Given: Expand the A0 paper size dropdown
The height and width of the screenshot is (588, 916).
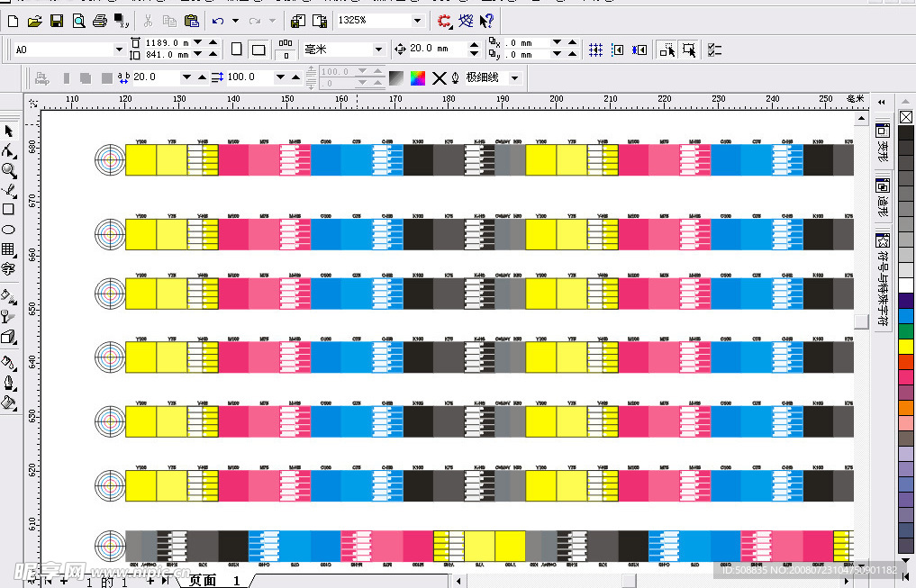Looking at the screenshot, I should point(118,50).
